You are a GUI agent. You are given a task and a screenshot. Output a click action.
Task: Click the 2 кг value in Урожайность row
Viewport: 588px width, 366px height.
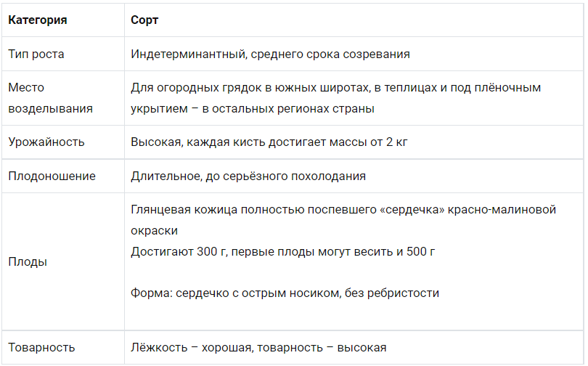397,142
